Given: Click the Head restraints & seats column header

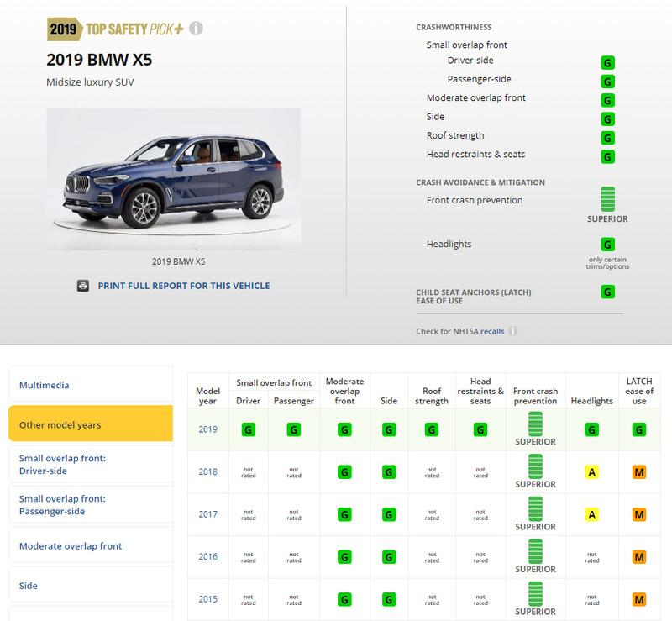Looking at the screenshot, I should [x=480, y=391].
